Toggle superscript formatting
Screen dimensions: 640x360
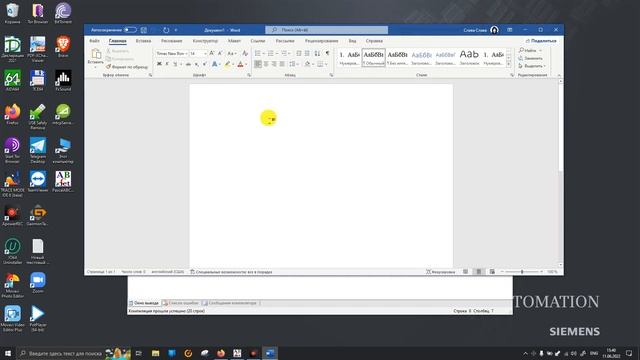pos(204,64)
